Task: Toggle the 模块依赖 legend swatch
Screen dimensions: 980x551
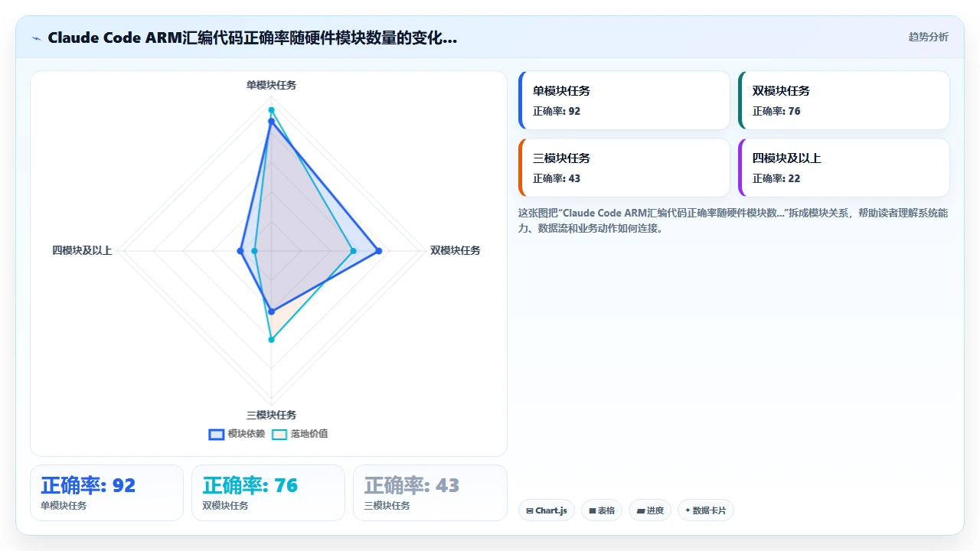Action: pyautogui.click(x=217, y=434)
